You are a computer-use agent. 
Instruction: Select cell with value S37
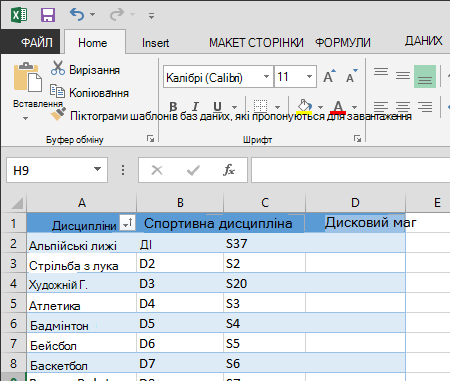click(x=265, y=243)
